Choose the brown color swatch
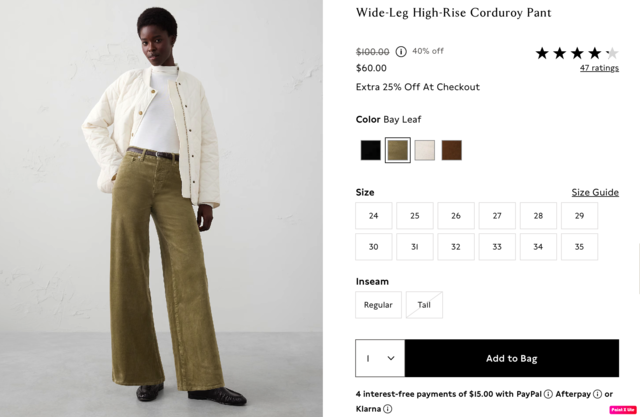Viewport: 640px width, 417px height. tap(451, 150)
